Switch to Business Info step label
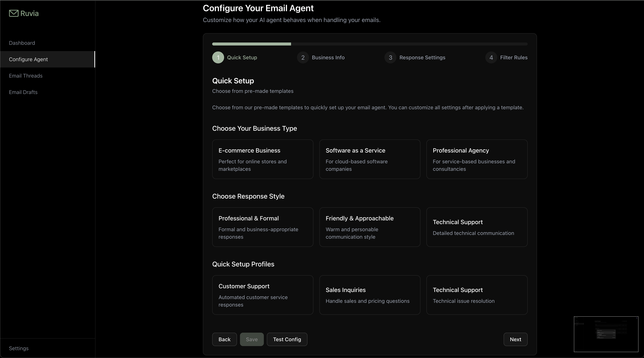 tap(328, 57)
